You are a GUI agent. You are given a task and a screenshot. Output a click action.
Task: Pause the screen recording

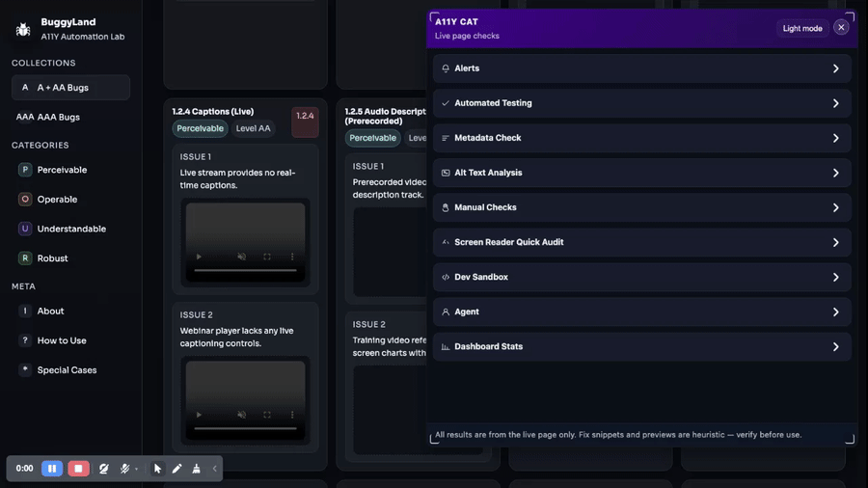coord(52,469)
